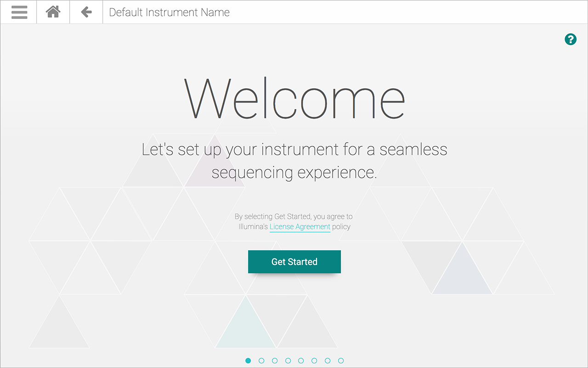Open the hamburger menu
588x368 pixels.
19,12
